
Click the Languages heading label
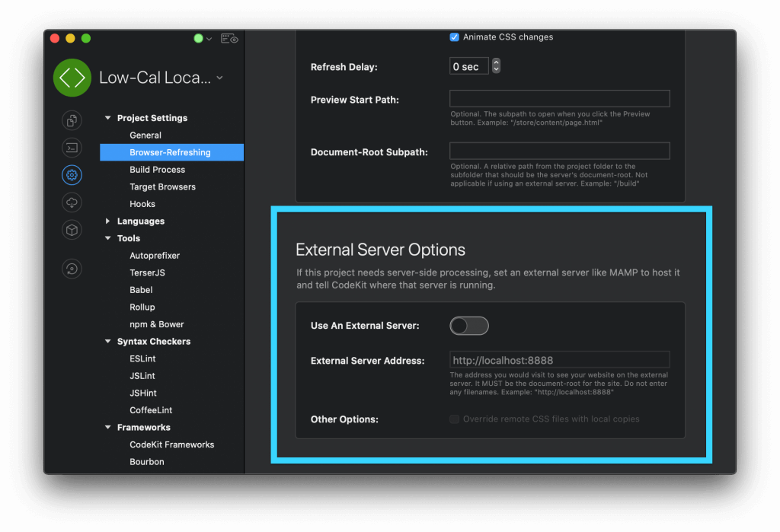pyautogui.click(x=141, y=221)
